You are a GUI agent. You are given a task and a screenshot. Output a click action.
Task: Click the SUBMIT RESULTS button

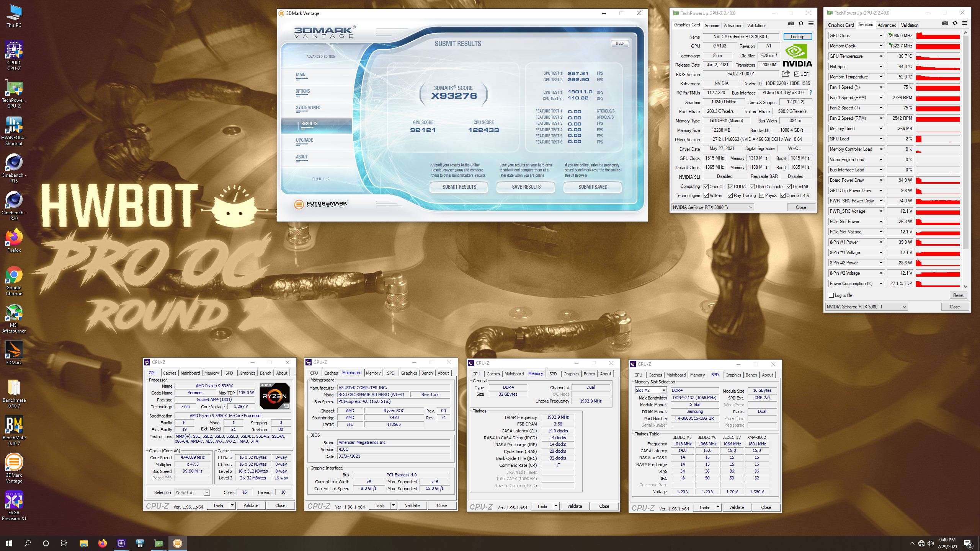click(x=459, y=187)
